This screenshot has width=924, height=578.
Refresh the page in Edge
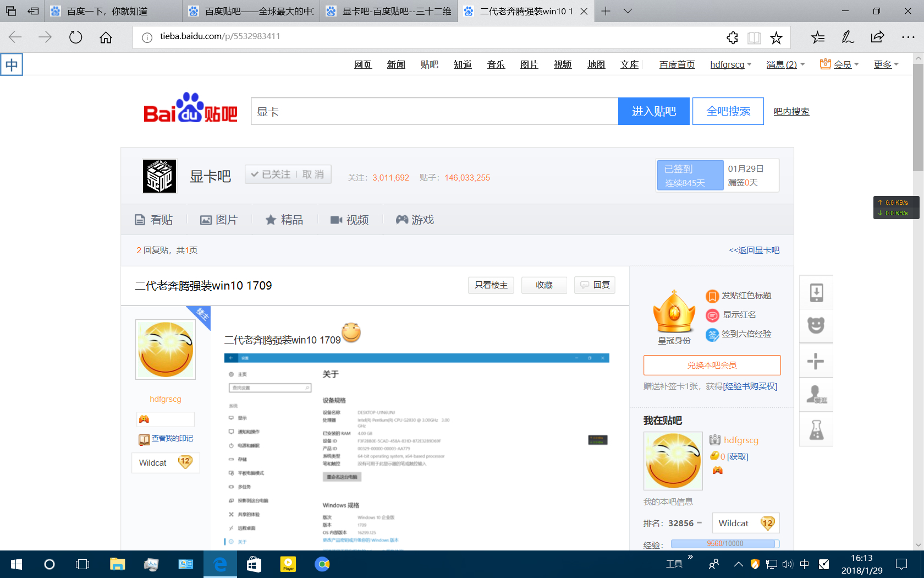coord(75,37)
